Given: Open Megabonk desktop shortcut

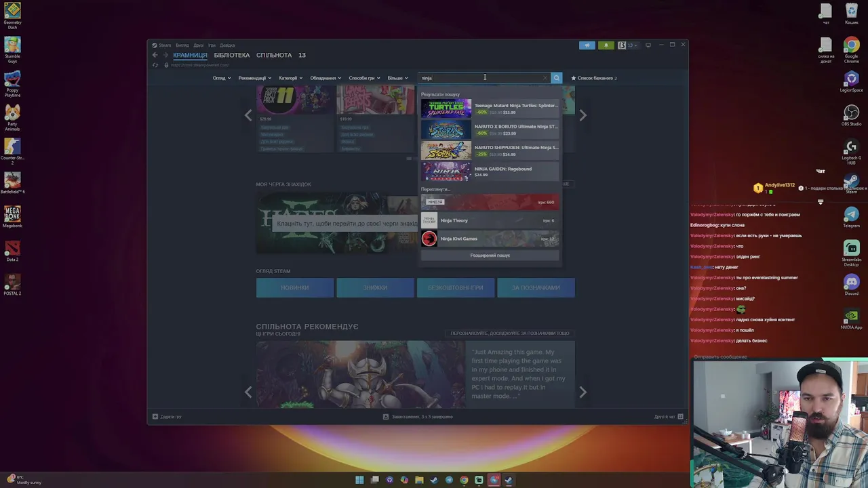Looking at the screenshot, I should [12, 217].
